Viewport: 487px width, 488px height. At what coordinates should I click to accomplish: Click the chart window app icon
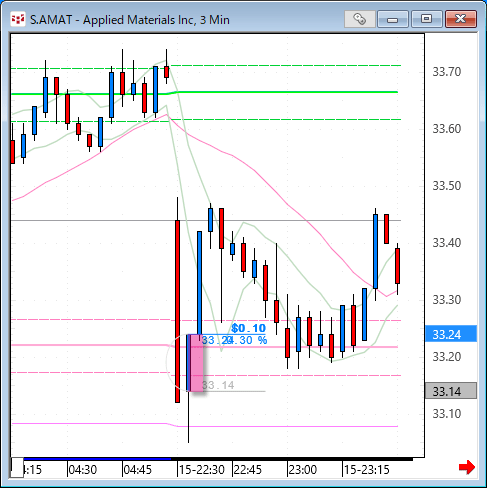tap(18, 20)
